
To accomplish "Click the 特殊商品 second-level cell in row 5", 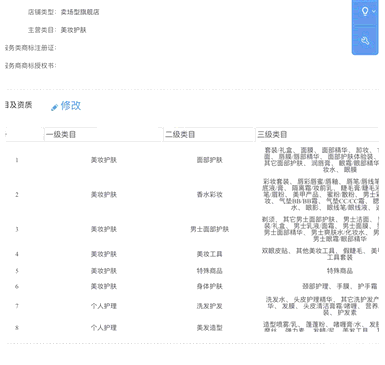I will pyautogui.click(x=209, y=271).
